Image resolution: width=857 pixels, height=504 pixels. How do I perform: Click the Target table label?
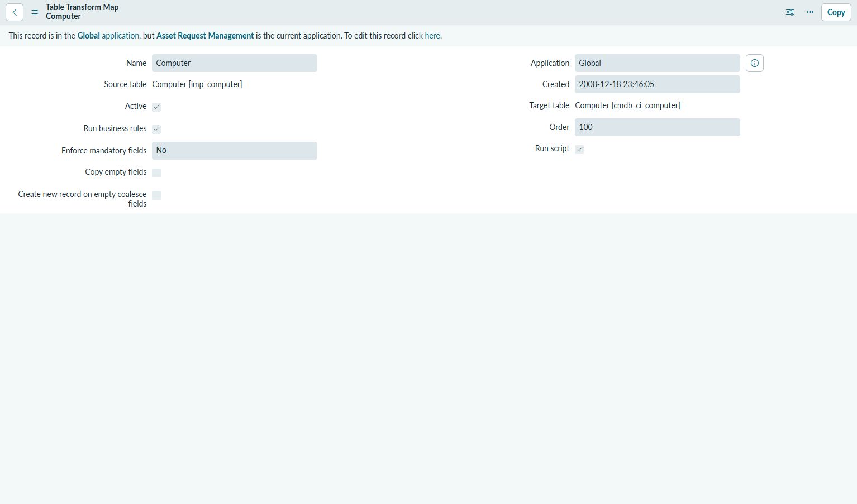[549, 105]
